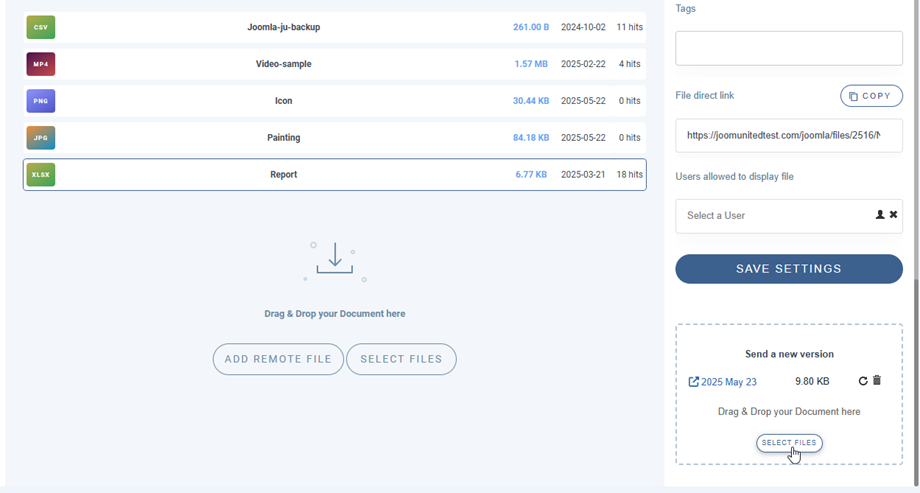Click Add Remote File button
Viewport: 920px width, 493px height.
(278, 359)
